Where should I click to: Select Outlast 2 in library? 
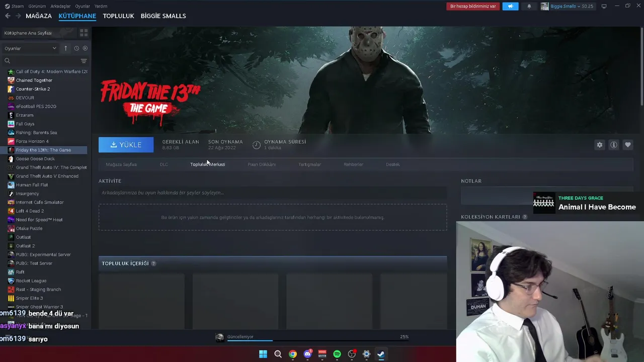25,246
